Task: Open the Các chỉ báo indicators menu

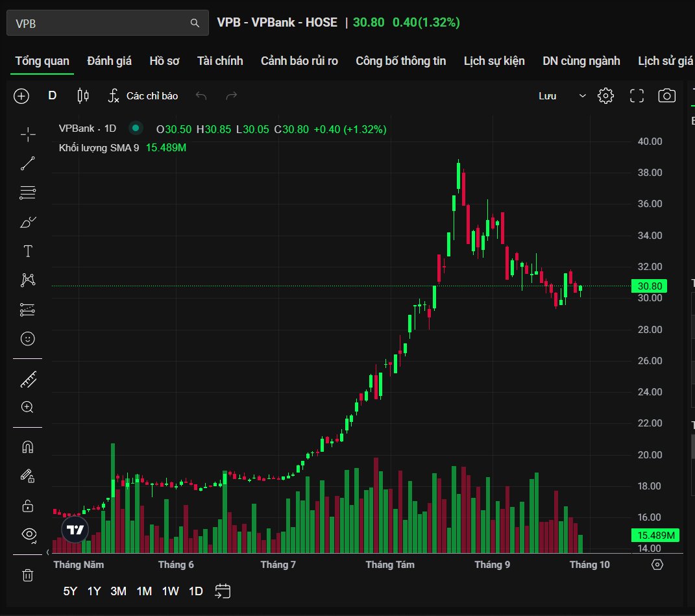Action: tap(143, 96)
